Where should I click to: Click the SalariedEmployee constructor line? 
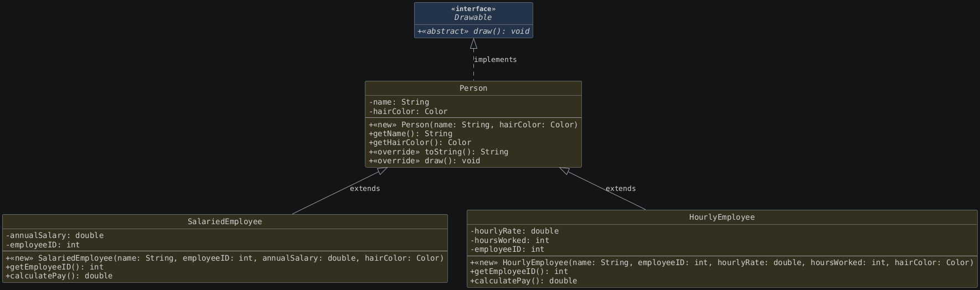pyautogui.click(x=225, y=258)
